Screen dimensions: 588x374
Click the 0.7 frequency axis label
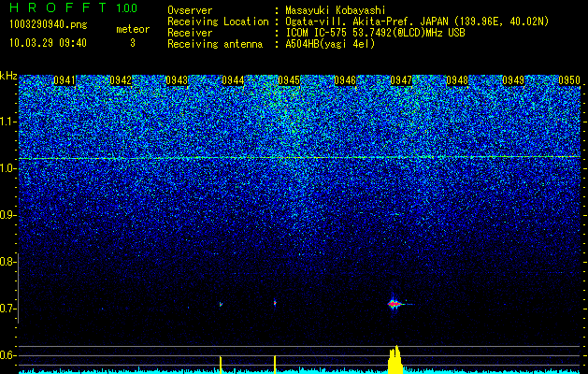[7, 309]
